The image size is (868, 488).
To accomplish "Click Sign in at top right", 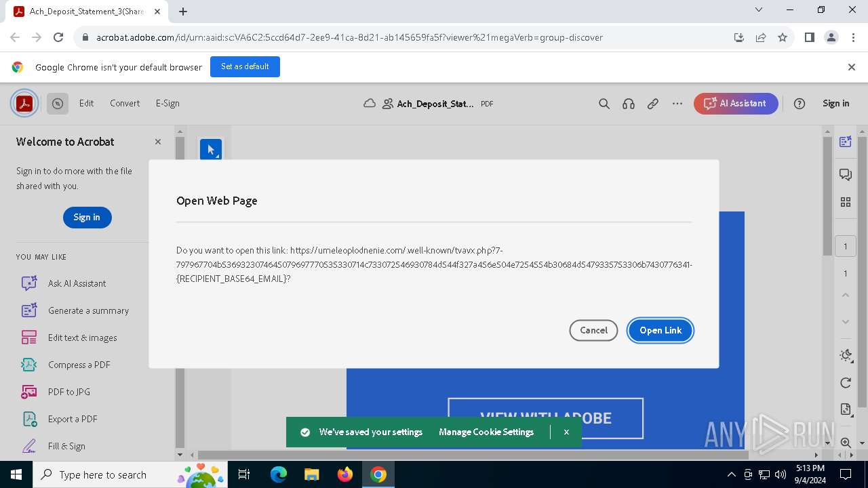I will coord(835,104).
